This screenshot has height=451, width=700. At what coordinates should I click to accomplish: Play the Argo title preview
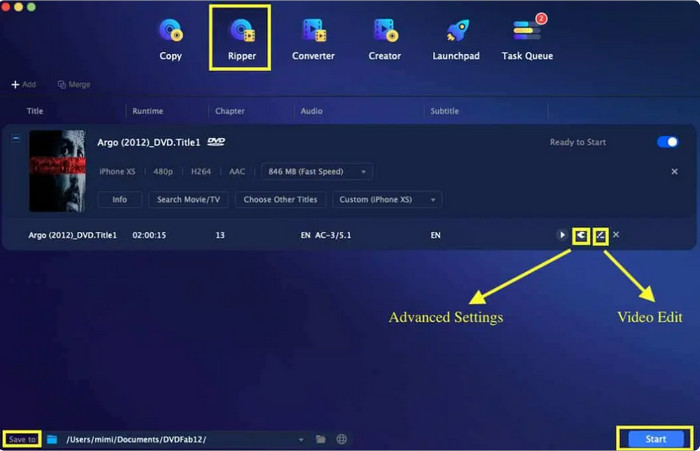click(562, 235)
